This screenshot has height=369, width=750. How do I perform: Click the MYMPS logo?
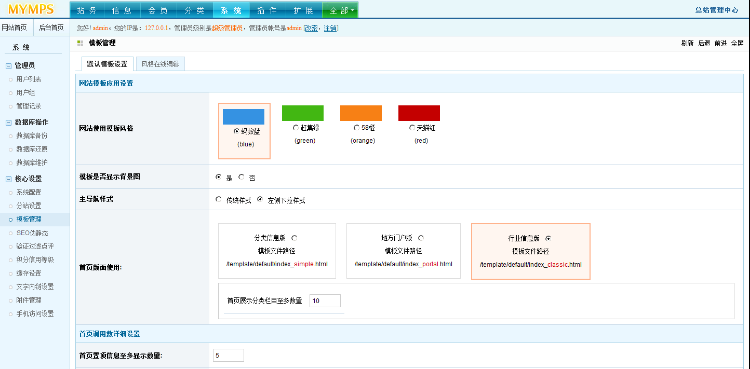31,9
